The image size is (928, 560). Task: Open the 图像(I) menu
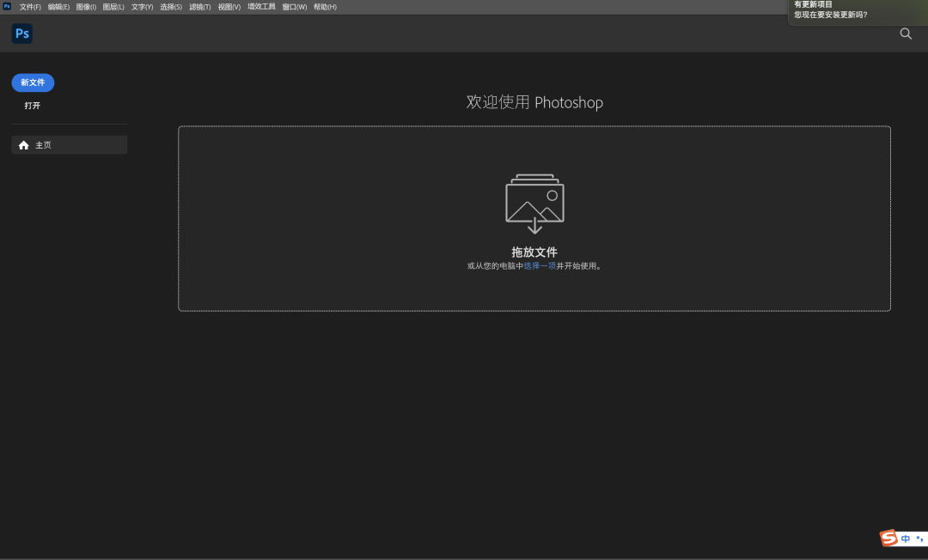tap(86, 7)
